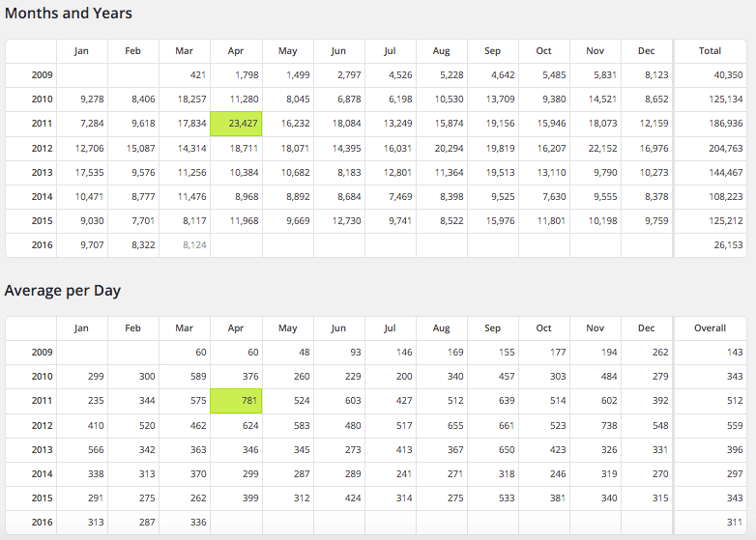Click the Overall column header

tap(710, 328)
